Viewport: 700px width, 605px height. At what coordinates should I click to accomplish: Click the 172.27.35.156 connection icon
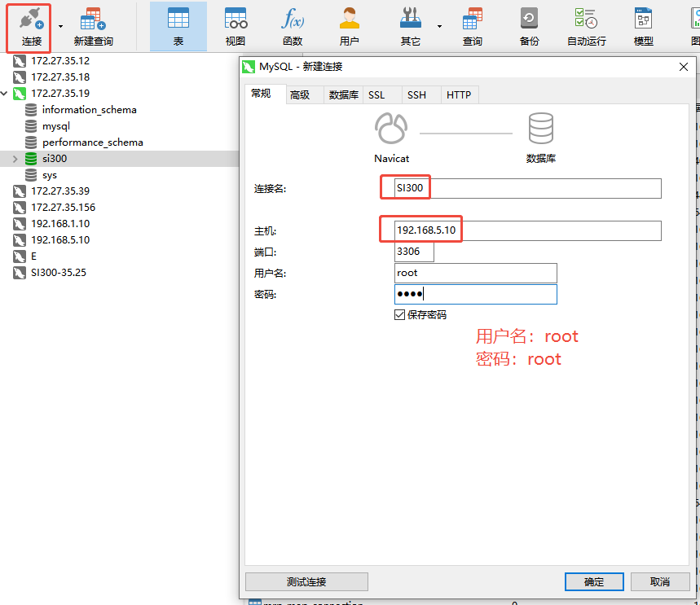(x=20, y=208)
